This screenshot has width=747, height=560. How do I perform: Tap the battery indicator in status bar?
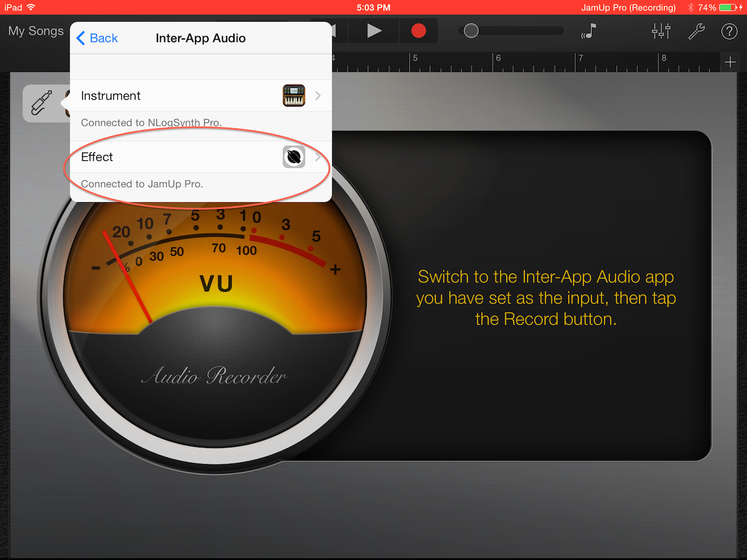727,7
